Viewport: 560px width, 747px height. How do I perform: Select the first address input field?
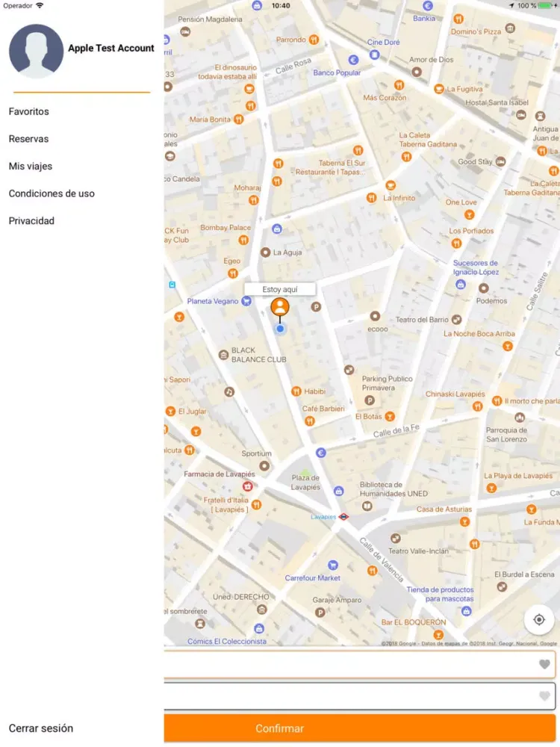pyautogui.click(x=360, y=664)
